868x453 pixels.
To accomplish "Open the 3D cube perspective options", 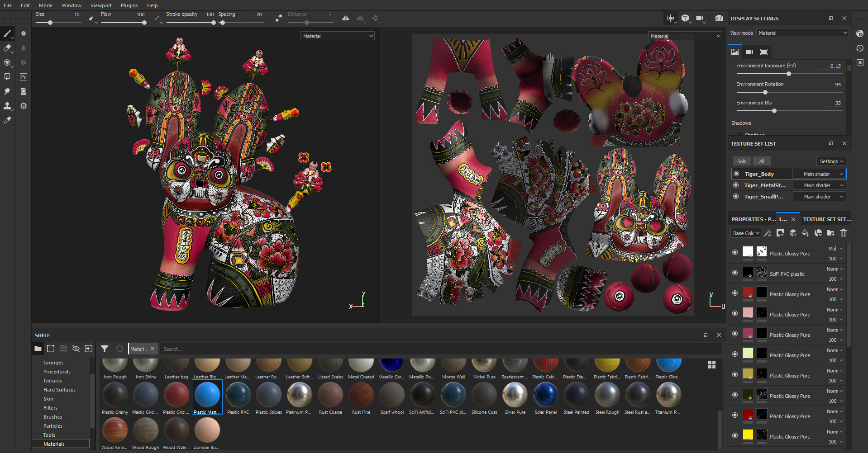I will [685, 18].
